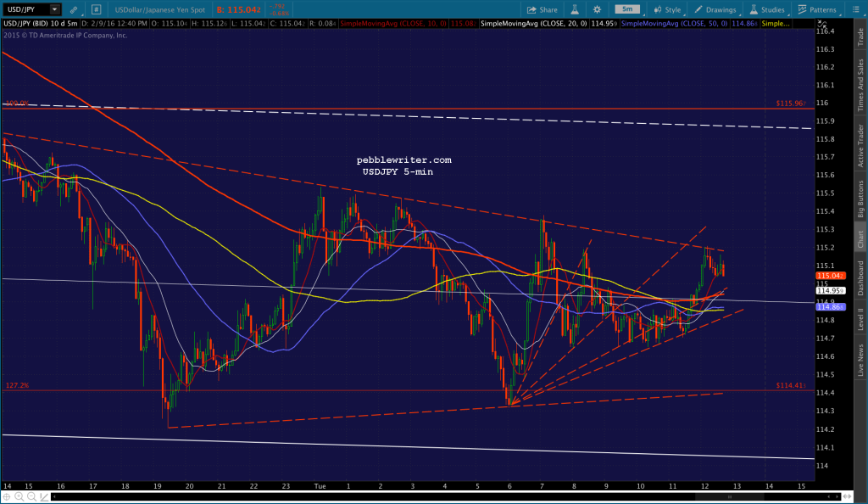The width and height of the screenshot is (868, 504).
Task: Click the drawing tool icon at bottom left
Action: coord(44,497)
